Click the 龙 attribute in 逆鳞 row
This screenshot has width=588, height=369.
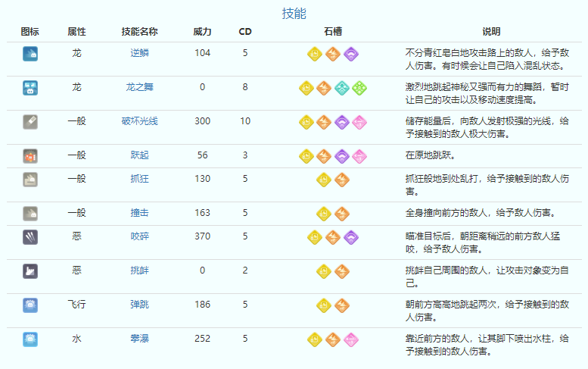tap(77, 53)
